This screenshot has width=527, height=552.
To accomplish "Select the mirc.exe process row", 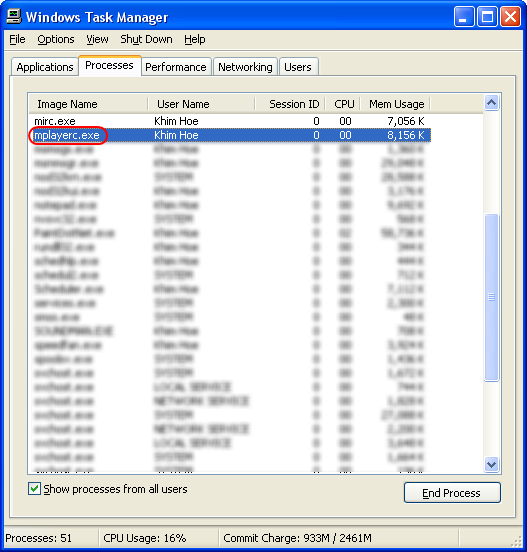I will coord(230,121).
